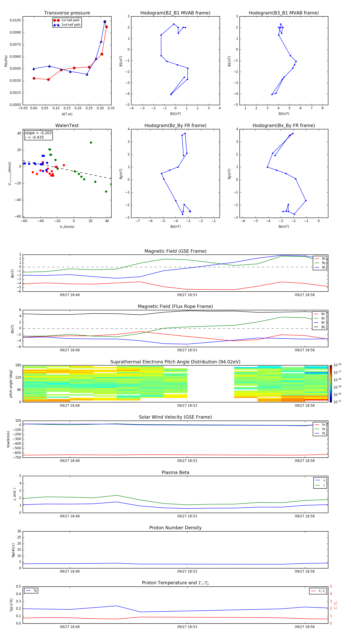Click the 'Bz' legend entry in GSE plot
The image size is (351, 644).
point(320,267)
